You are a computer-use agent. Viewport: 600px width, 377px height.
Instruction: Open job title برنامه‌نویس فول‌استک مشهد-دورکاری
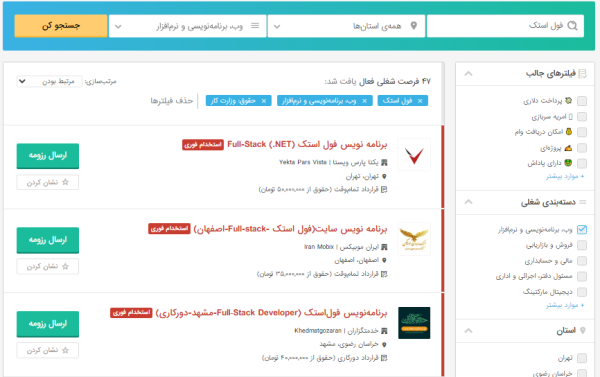[x=271, y=313]
